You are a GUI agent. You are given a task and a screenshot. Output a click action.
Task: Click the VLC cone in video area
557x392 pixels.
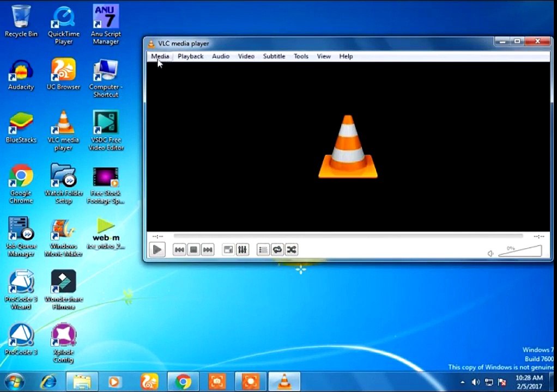click(x=348, y=146)
